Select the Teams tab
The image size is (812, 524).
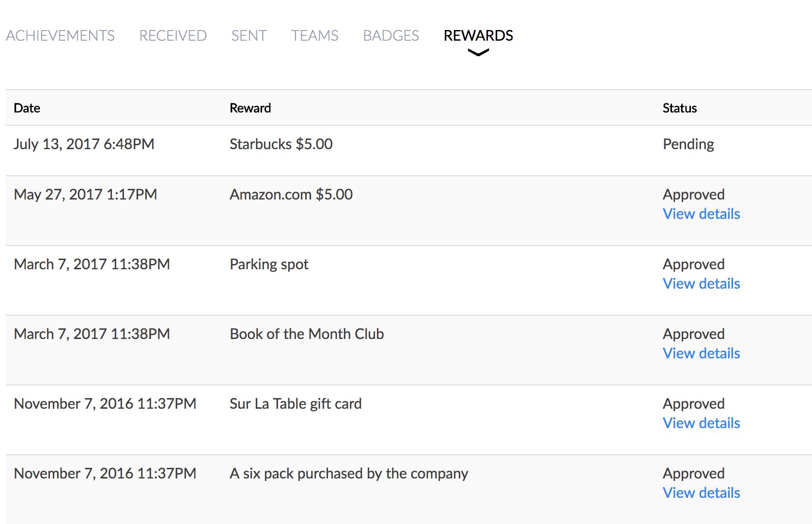click(314, 35)
